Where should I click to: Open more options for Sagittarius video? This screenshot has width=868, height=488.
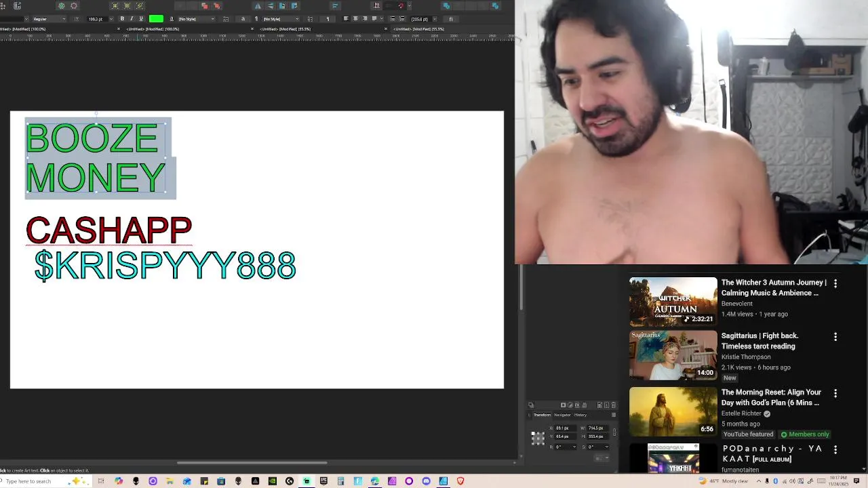pos(835,337)
